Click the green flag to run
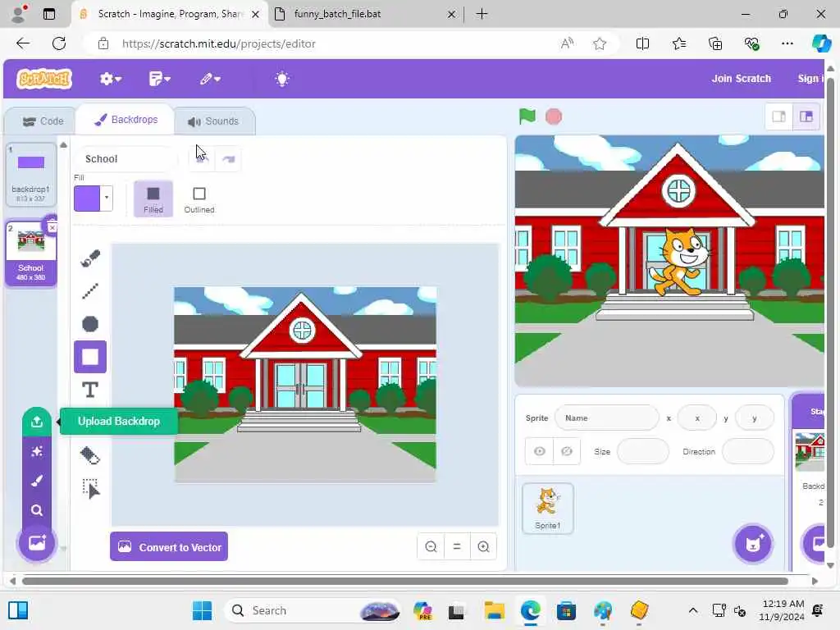 pyautogui.click(x=527, y=116)
